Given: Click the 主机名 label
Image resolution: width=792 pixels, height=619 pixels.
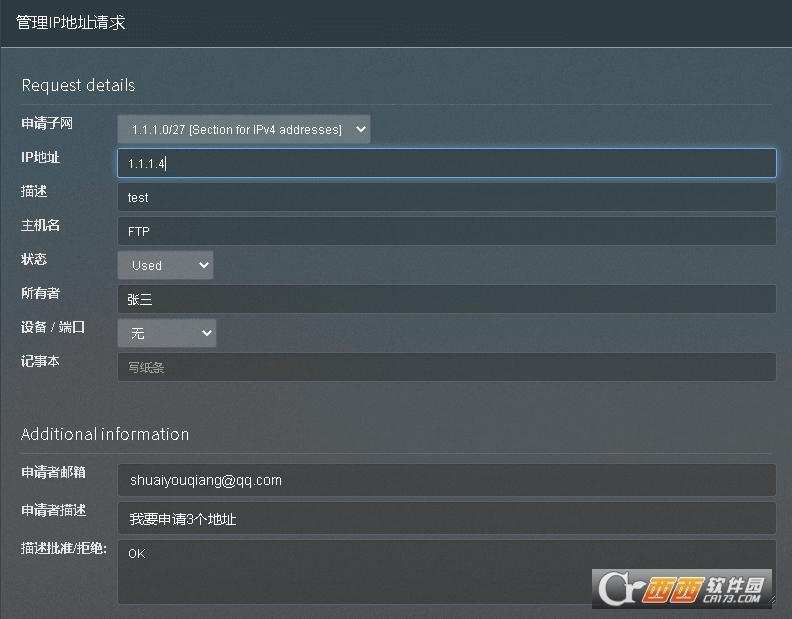Looking at the screenshot, I should (40, 225).
